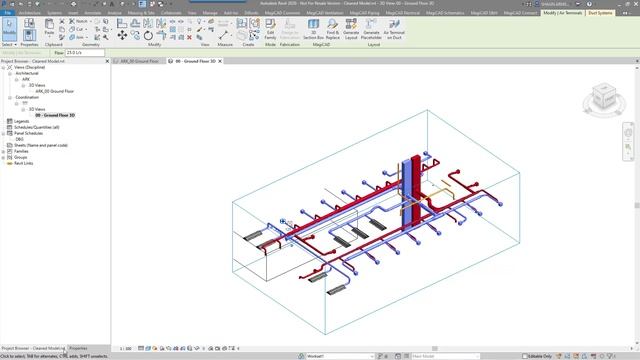Image resolution: width=640 pixels, height=360 pixels.
Task: Click the Type Properties icon beside Properties
Action: (x=29, y=24)
